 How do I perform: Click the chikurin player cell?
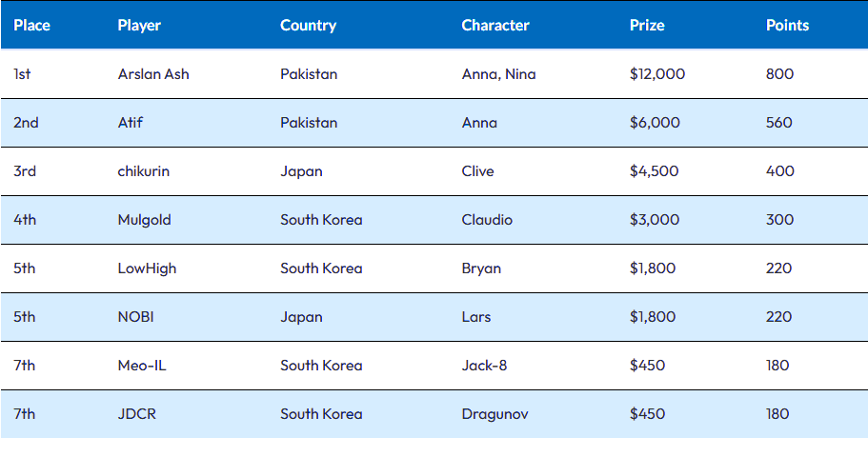pos(143,171)
